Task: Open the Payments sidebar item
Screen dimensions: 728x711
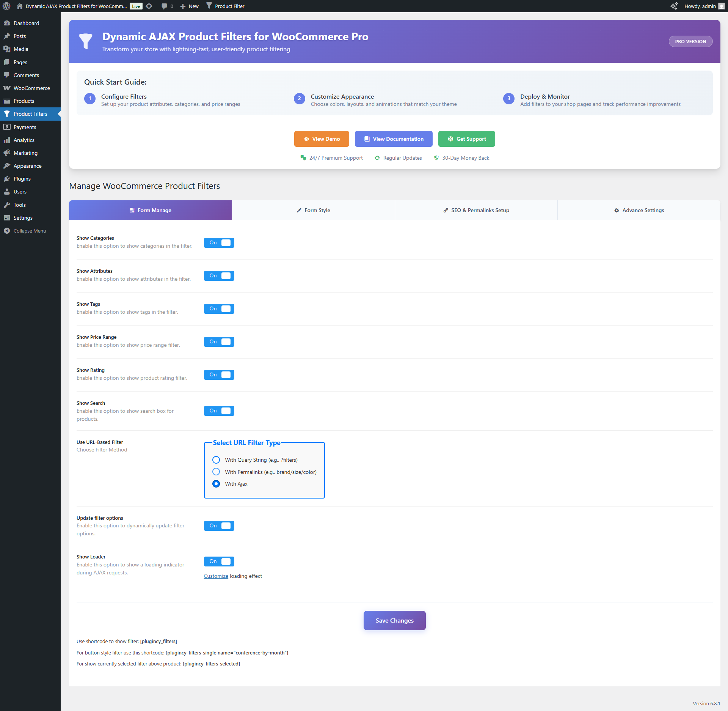Action: (x=25, y=127)
